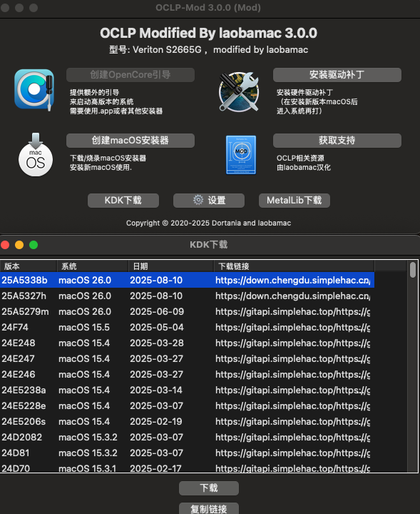
Task: Click the 2025-03-14 date cell
Action: pos(156,390)
